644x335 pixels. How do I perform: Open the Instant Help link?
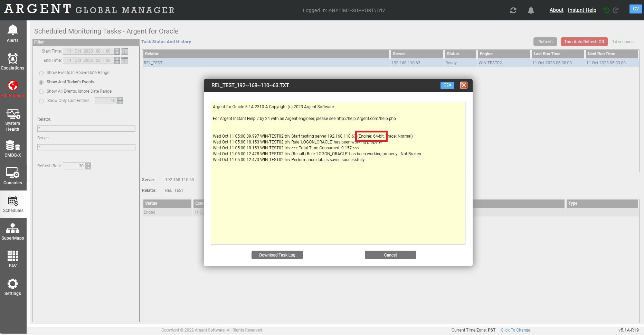pyautogui.click(x=582, y=10)
